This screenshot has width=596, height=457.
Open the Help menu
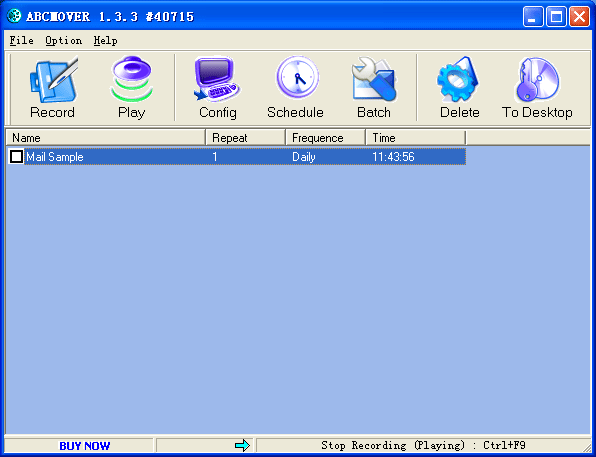[105, 40]
